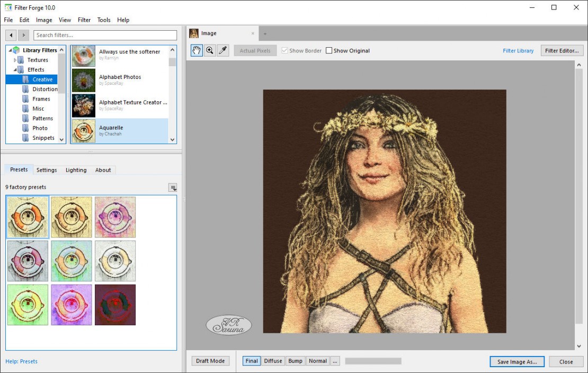Click the Effects folder icon
Screen dimensions: 588x373
21,69
